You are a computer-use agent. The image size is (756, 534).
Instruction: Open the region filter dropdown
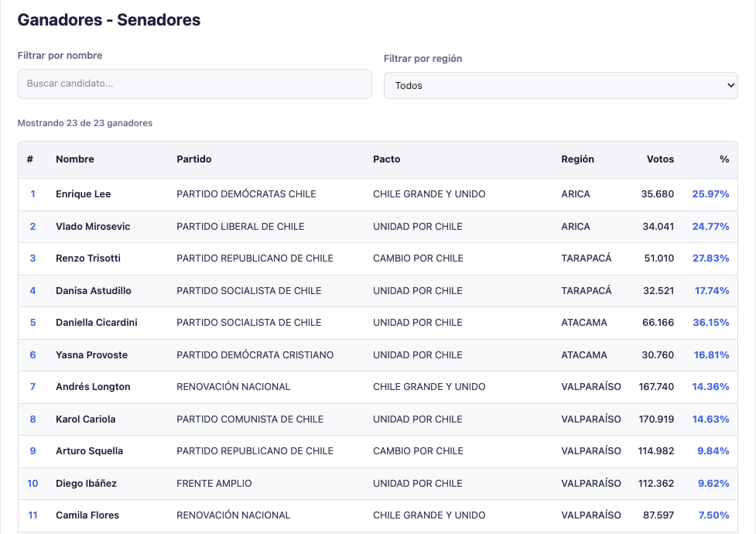click(x=560, y=85)
